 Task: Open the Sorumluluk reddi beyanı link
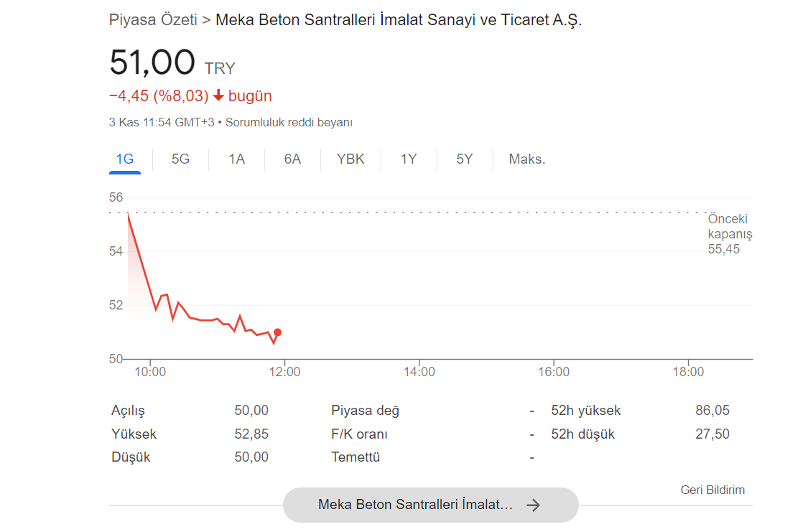point(289,122)
